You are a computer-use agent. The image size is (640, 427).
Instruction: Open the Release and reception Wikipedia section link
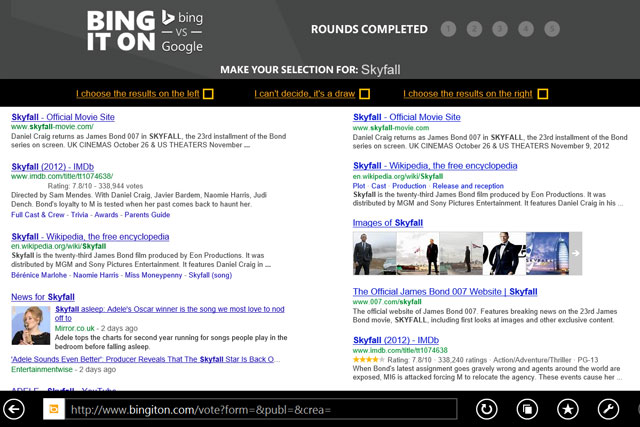click(x=468, y=186)
